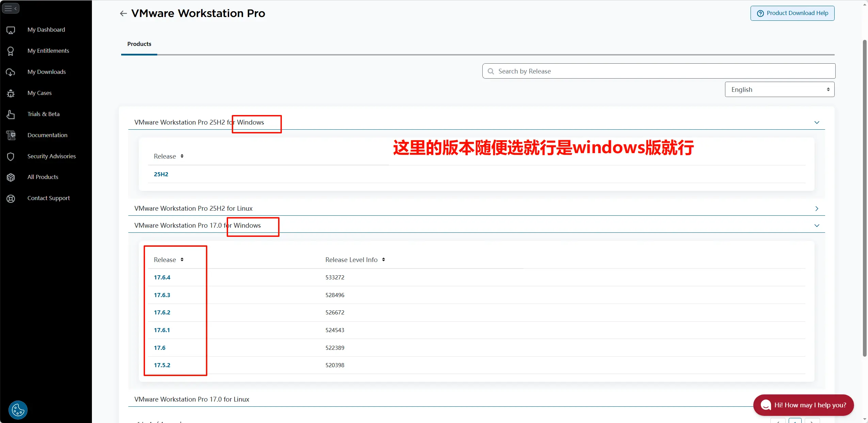868x423 pixels.
Task: Click the Product Download Help button
Action: 792,13
